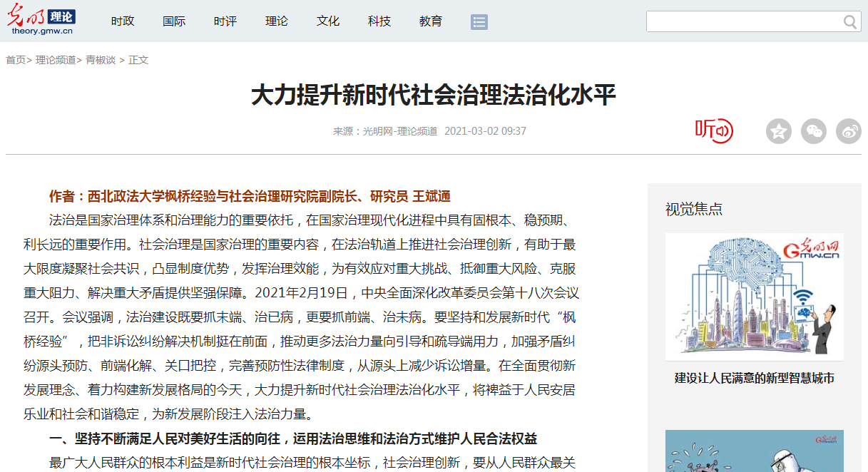Click the 青椒谈 breadcrumb link
The image size is (868, 472).
tap(101, 60)
